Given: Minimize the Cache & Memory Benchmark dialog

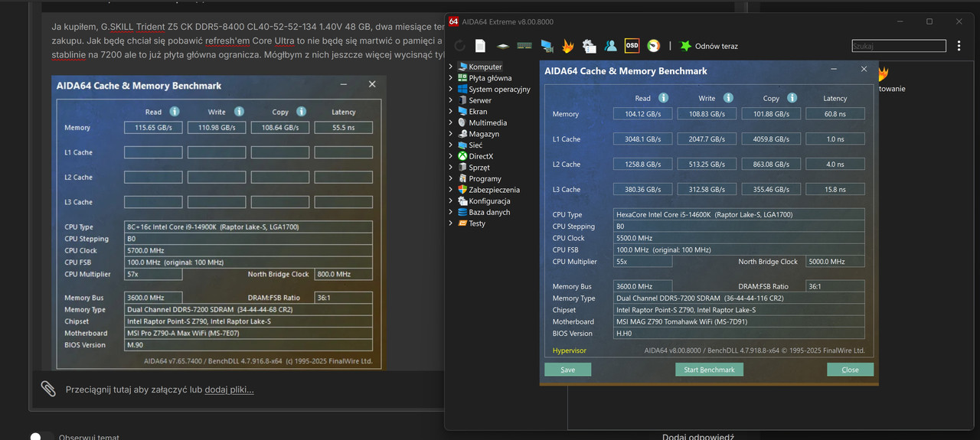Looking at the screenshot, I should 835,70.
